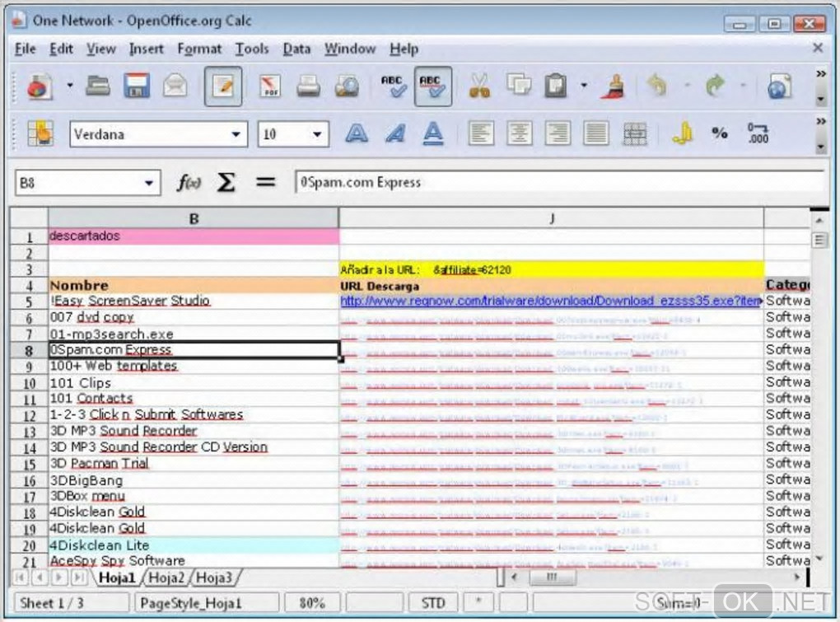Viewport: 840px width, 622px height.
Task: Toggle Bold formatting
Action: (357, 133)
